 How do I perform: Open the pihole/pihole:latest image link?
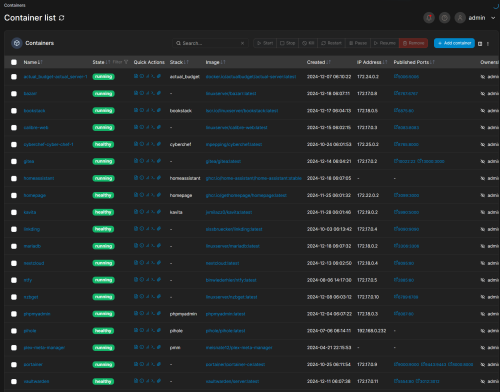click(x=225, y=331)
